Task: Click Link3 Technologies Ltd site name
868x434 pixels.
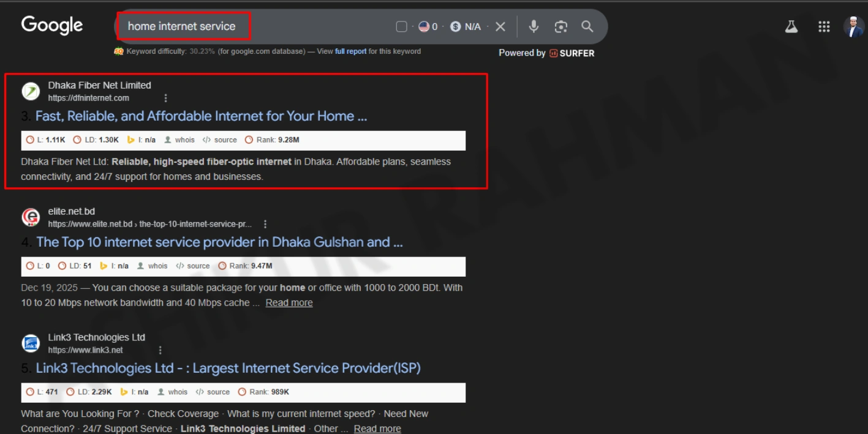Action: [97, 337]
